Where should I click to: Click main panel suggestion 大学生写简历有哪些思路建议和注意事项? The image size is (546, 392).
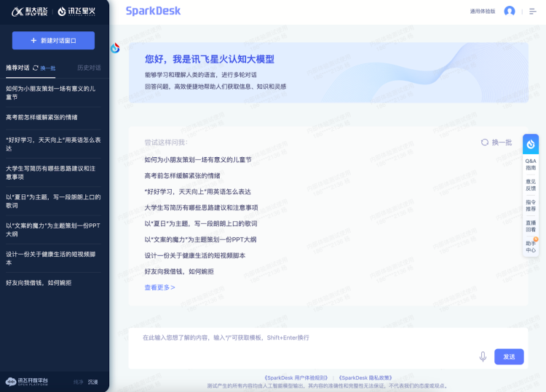point(201,208)
